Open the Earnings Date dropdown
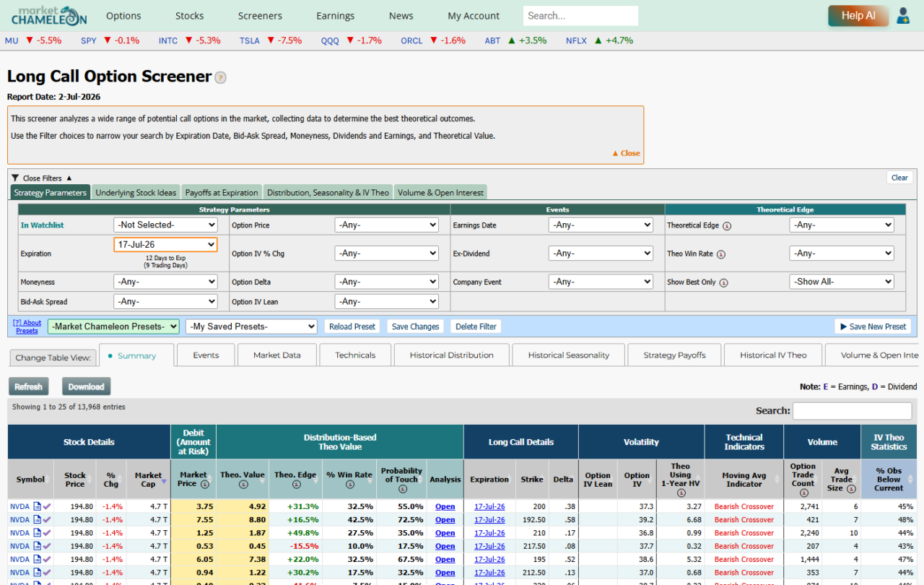 [x=601, y=225]
